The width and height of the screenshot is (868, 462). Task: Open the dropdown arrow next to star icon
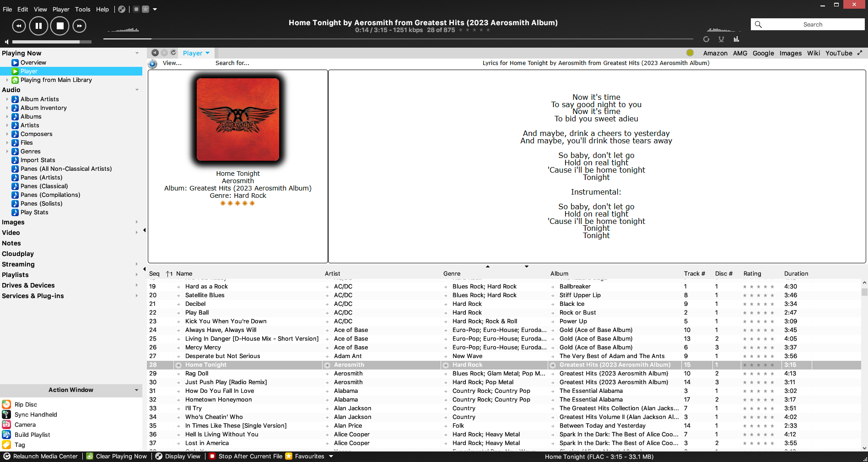[x=155, y=9]
